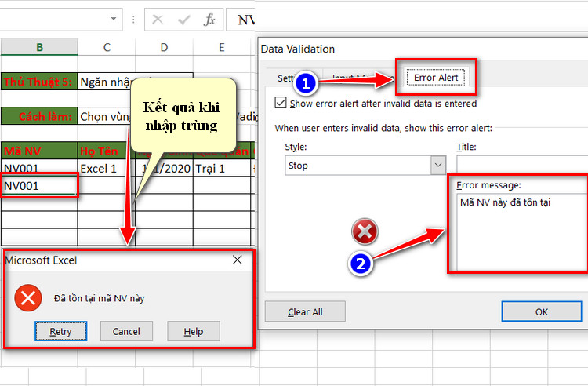
Task: Click Cancel in Microsoft Excel alert
Action: (x=126, y=331)
